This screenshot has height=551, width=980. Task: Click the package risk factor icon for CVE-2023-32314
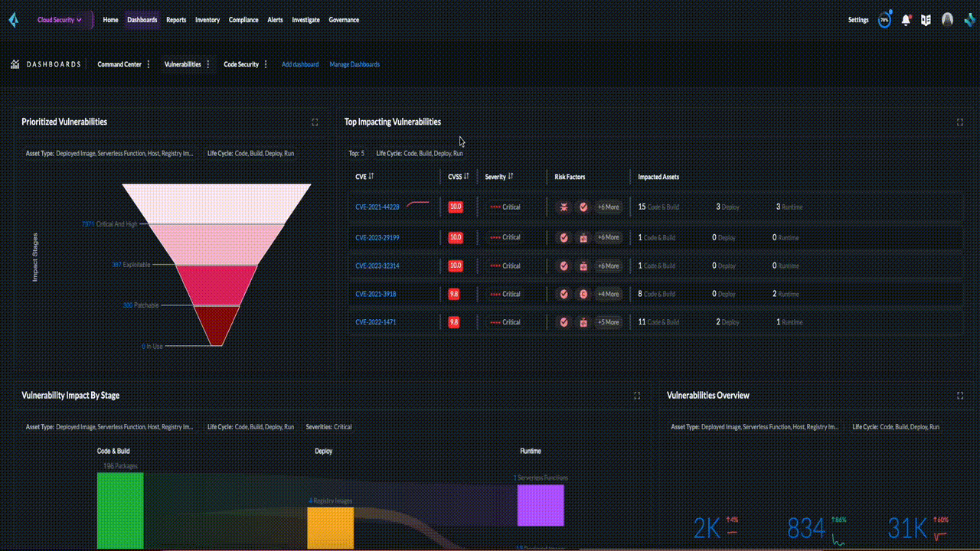pyautogui.click(x=583, y=266)
